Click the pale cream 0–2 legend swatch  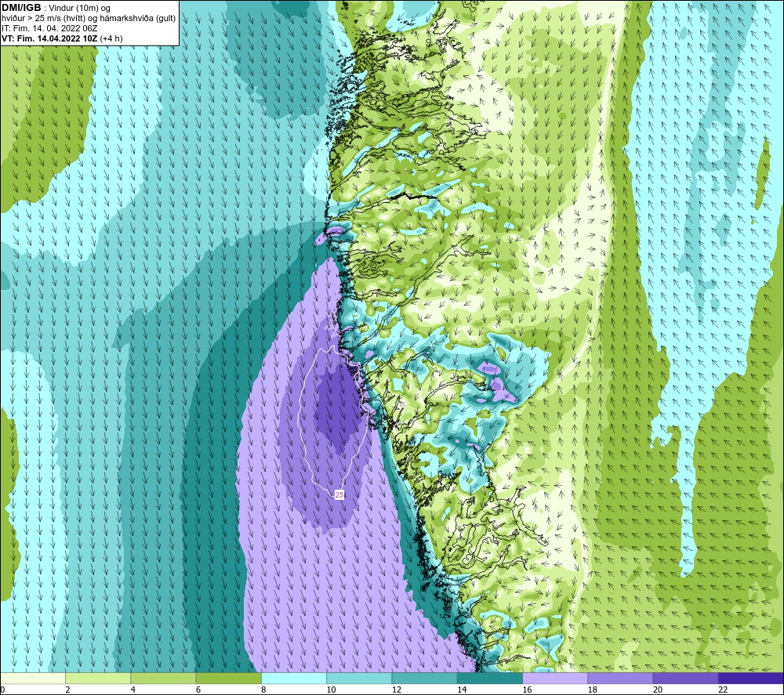(x=33, y=678)
